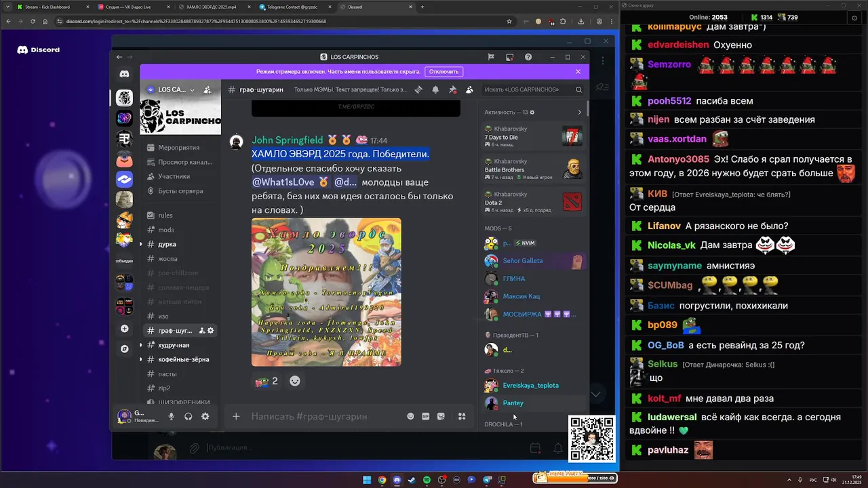This screenshot has height=488, width=868.
Task: Open Discord help question mark icon
Action: (528, 57)
